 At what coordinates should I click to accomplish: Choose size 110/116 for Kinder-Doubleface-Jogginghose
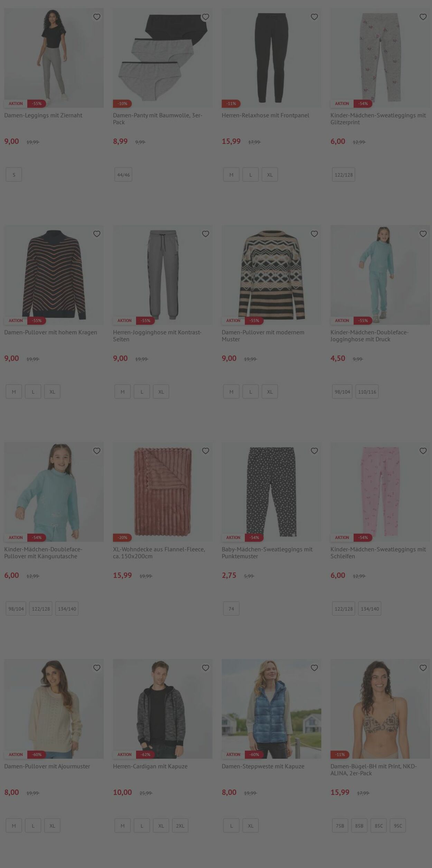point(367,392)
